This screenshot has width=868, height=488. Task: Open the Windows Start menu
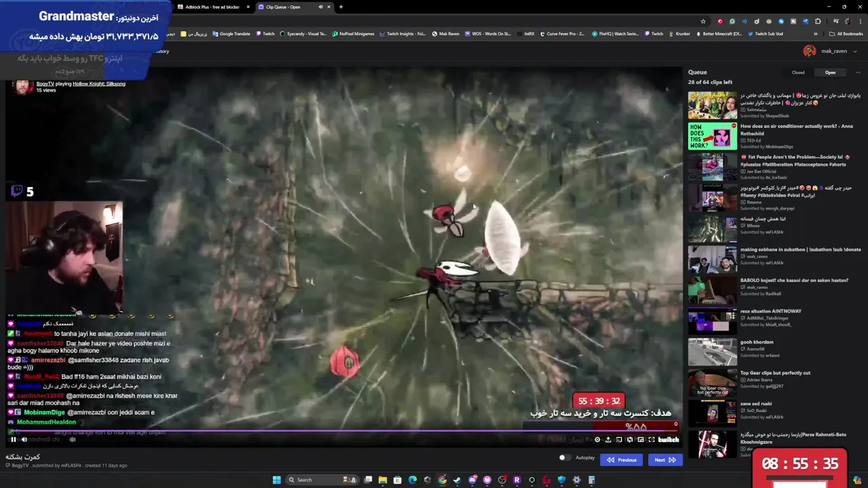point(277,480)
